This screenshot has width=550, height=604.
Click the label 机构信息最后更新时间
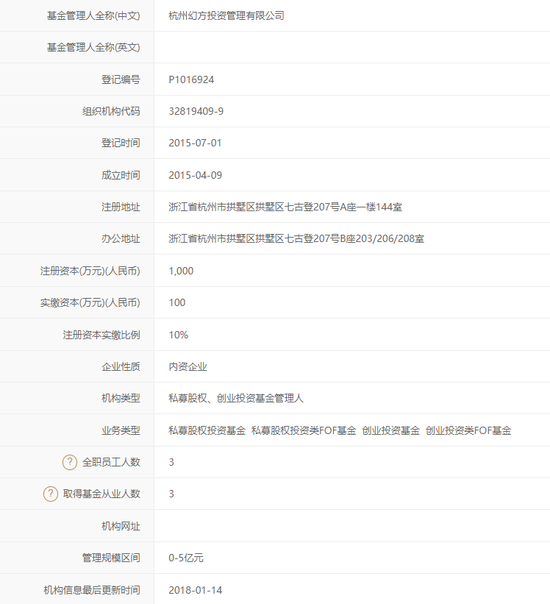coord(92,590)
